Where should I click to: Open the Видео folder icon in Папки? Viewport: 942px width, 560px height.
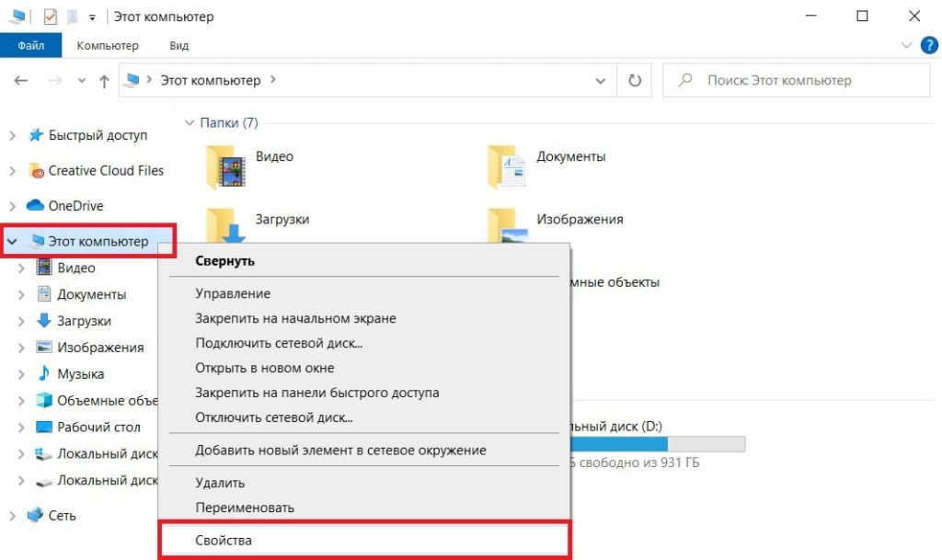[x=225, y=166]
